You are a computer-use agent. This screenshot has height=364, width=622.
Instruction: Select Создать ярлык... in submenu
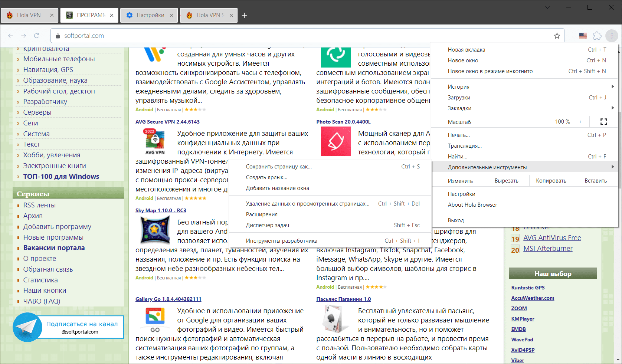click(330, 177)
